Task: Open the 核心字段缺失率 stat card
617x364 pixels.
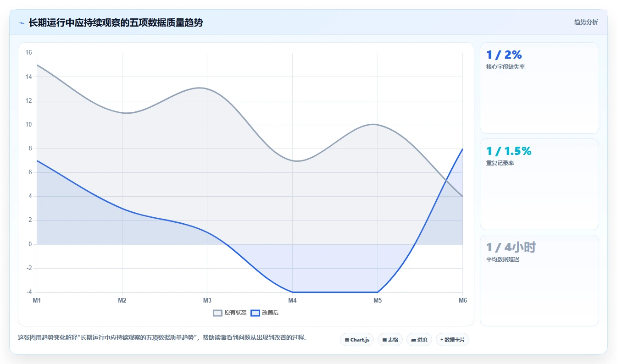Action: click(539, 88)
